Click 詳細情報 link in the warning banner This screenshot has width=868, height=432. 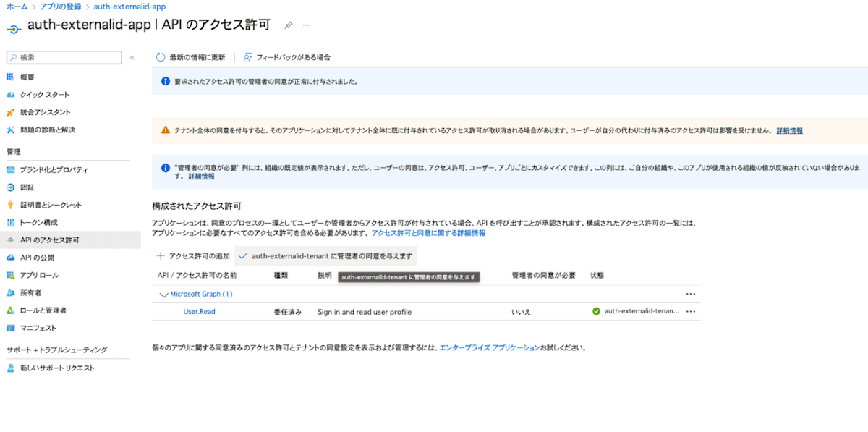[x=789, y=131]
